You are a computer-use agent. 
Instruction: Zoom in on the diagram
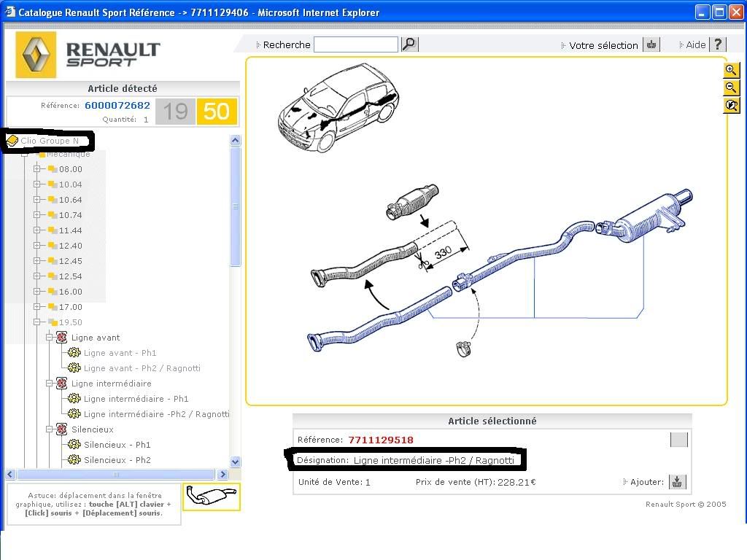[731, 71]
